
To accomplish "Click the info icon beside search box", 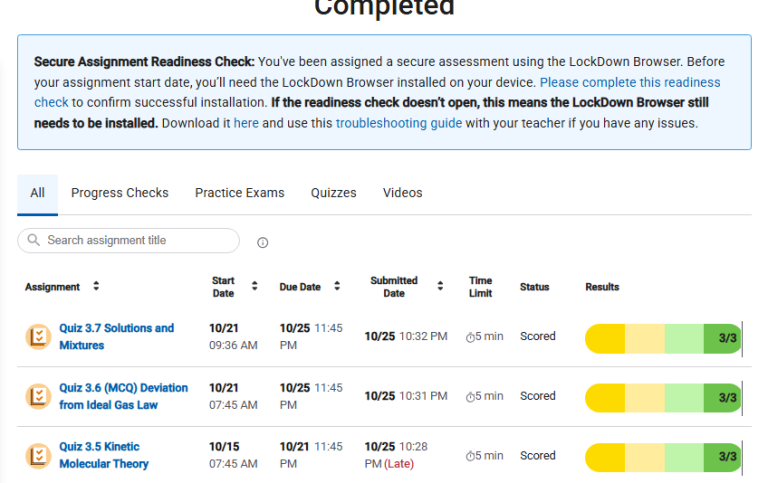I will click(x=263, y=242).
